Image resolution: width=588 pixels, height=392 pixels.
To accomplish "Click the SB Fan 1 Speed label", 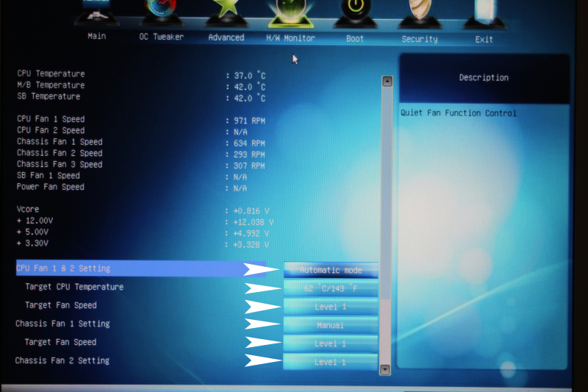I will (48, 176).
